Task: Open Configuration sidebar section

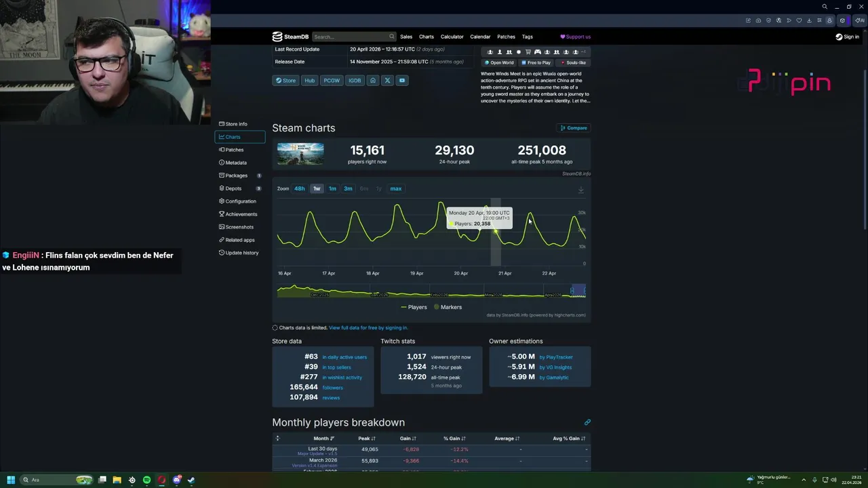Action: (x=237, y=201)
